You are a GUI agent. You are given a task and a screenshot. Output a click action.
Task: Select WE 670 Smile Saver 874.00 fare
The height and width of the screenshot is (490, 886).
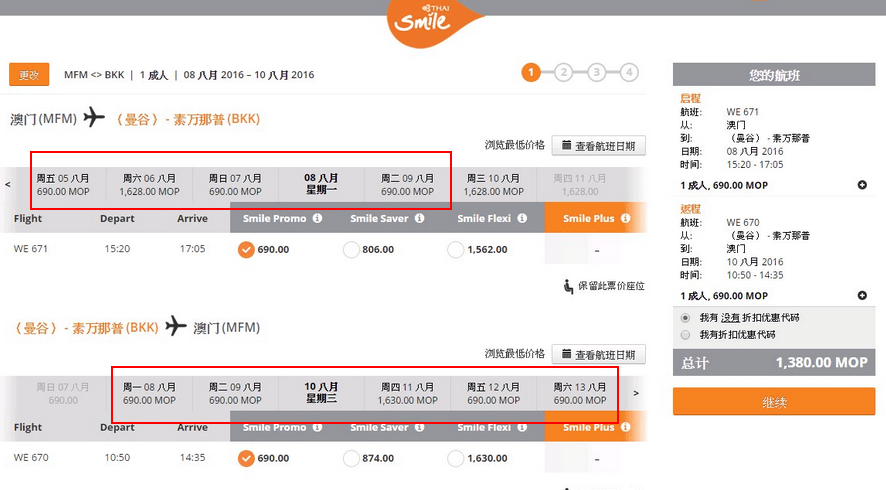coord(351,458)
